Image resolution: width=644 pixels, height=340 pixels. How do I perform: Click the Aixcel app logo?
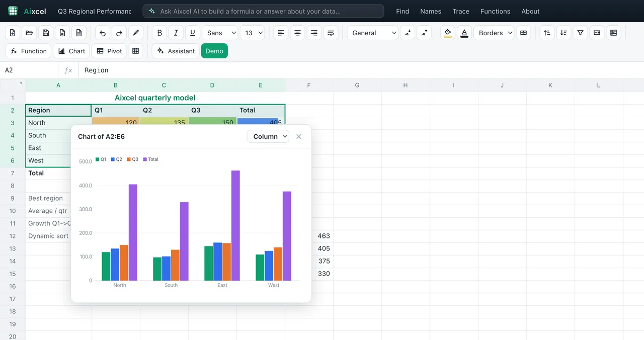(x=13, y=11)
